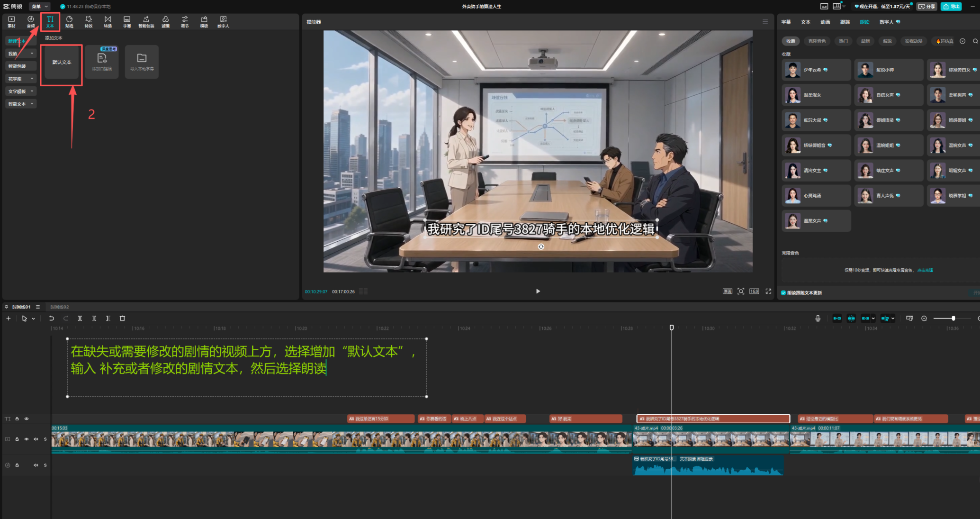
Task: Switch to the 动画 tab
Action: [825, 22]
